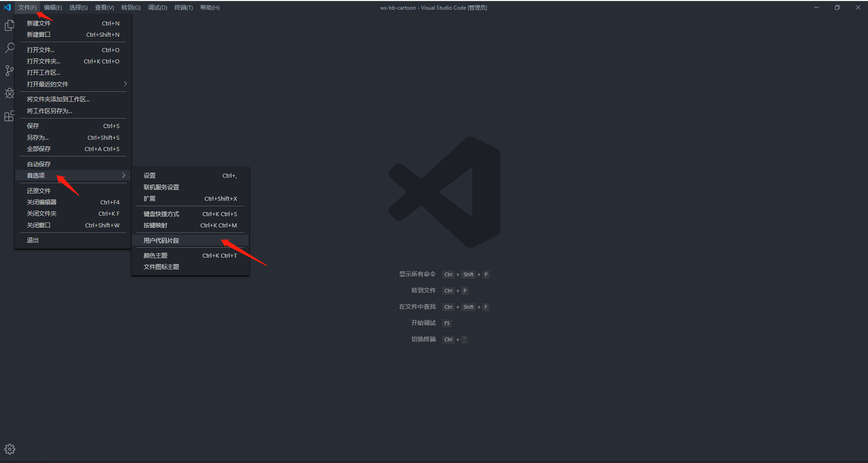The width and height of the screenshot is (868, 463).
Task: Select 颜色主题 submenu entry
Action: click(x=190, y=256)
